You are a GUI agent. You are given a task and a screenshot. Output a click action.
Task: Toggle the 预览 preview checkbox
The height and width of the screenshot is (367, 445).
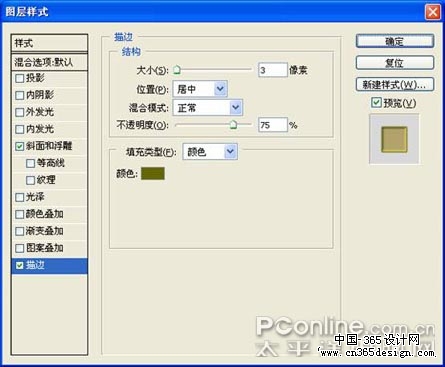coord(376,103)
